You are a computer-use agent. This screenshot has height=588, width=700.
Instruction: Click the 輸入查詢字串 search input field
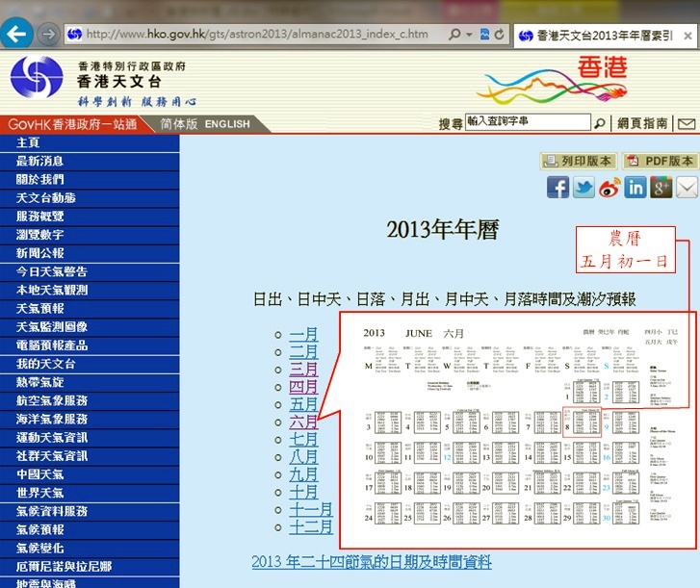click(x=526, y=123)
